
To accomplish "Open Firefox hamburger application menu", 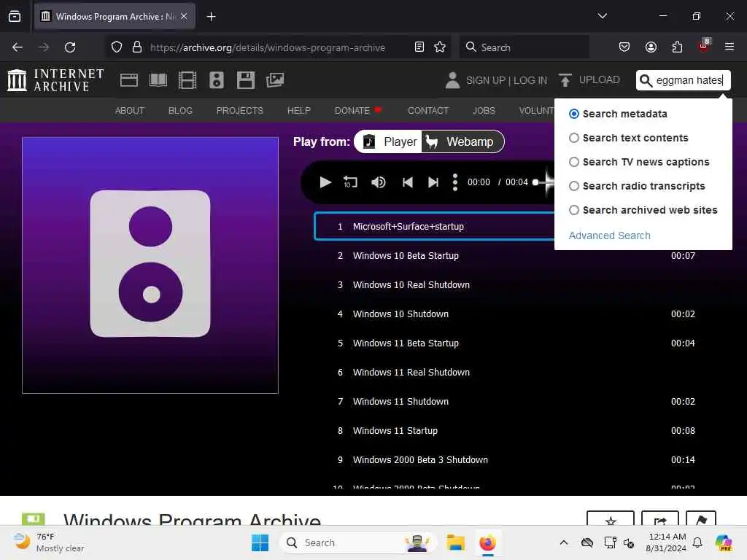I will pyautogui.click(x=729, y=47).
